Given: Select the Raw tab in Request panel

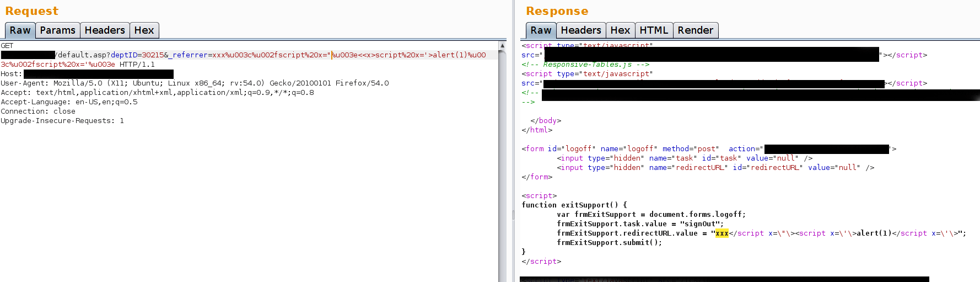Looking at the screenshot, I should 20,30.
